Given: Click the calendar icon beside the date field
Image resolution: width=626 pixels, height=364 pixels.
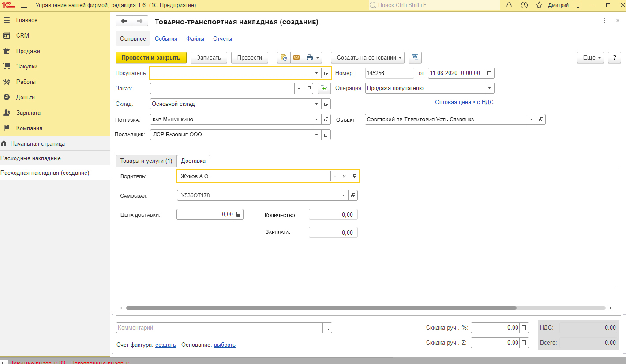Looking at the screenshot, I should [490, 73].
